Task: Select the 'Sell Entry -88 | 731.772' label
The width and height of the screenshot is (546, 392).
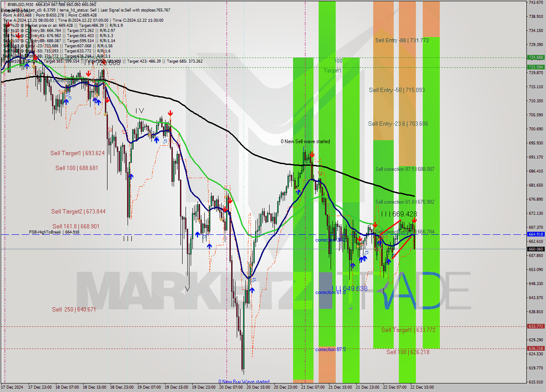Action: pos(402,40)
